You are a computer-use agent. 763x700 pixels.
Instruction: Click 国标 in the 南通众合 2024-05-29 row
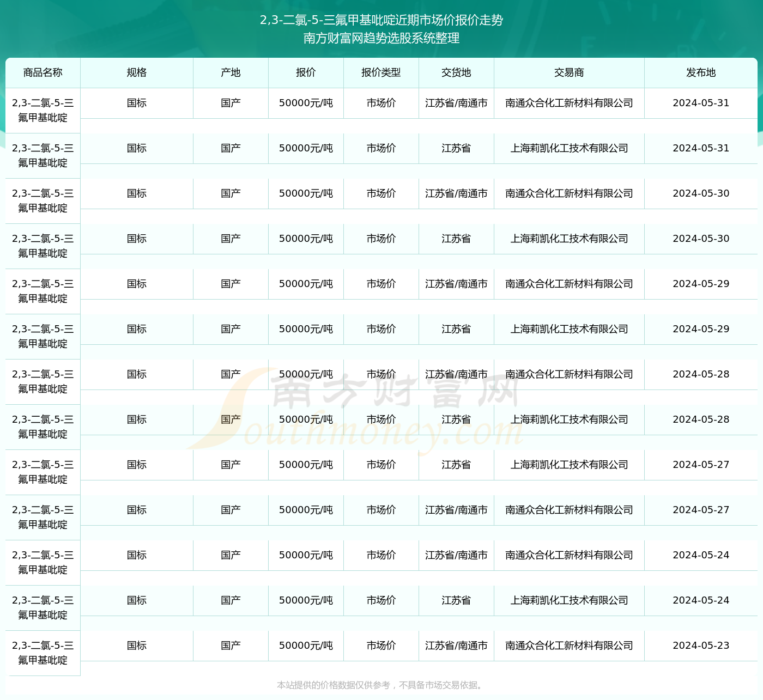point(137,284)
